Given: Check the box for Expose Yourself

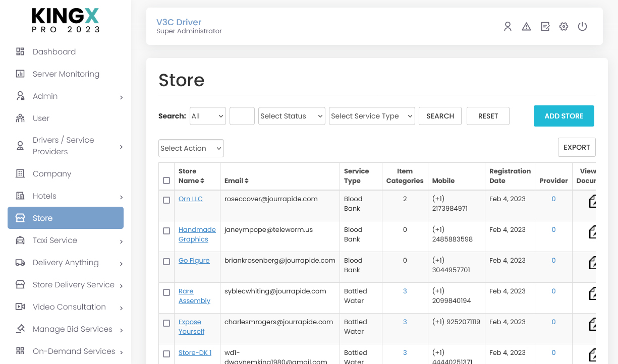Looking at the screenshot, I should [x=166, y=323].
